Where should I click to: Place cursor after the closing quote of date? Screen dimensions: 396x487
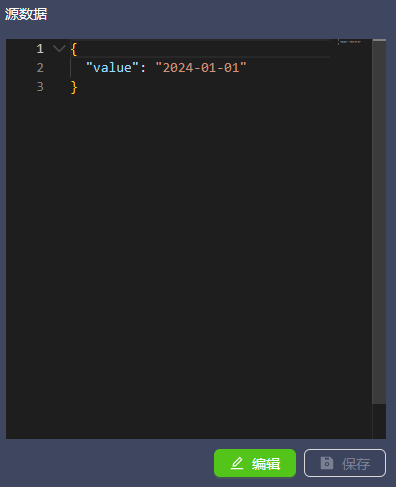(x=247, y=68)
